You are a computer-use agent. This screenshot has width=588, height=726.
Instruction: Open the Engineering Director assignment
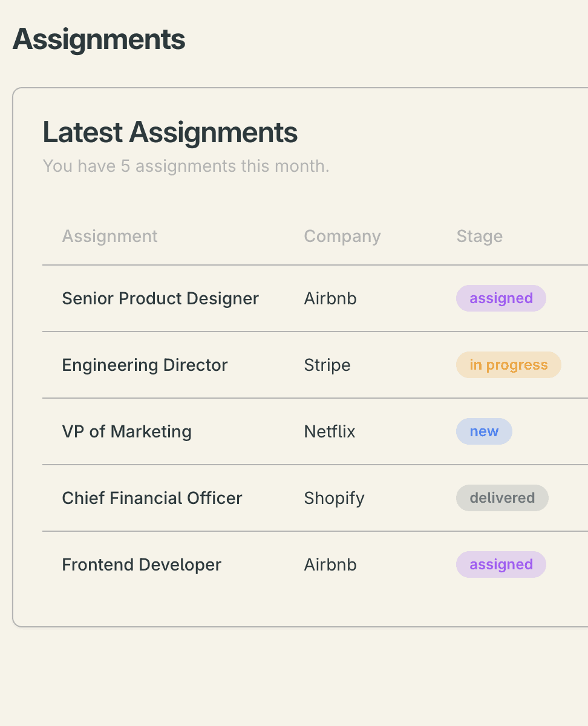[145, 365]
